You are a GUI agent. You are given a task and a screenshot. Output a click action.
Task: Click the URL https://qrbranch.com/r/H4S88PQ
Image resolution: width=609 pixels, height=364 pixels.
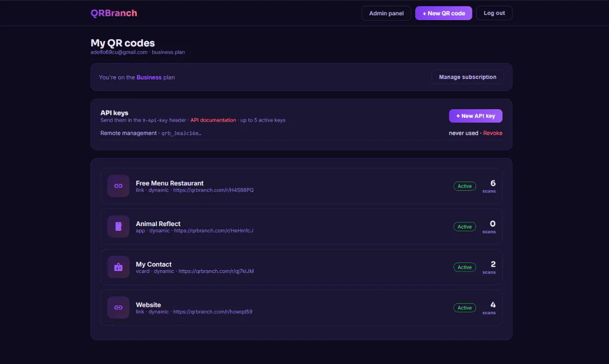pyautogui.click(x=213, y=190)
